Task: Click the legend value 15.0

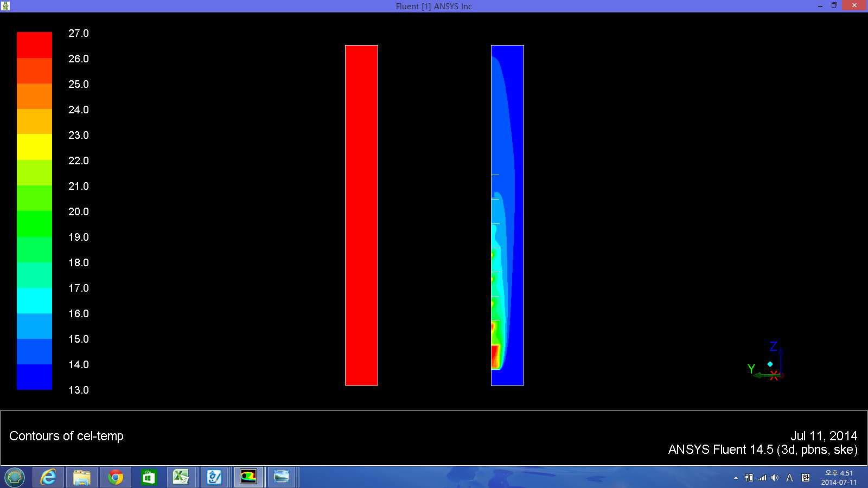Action: 78,339
